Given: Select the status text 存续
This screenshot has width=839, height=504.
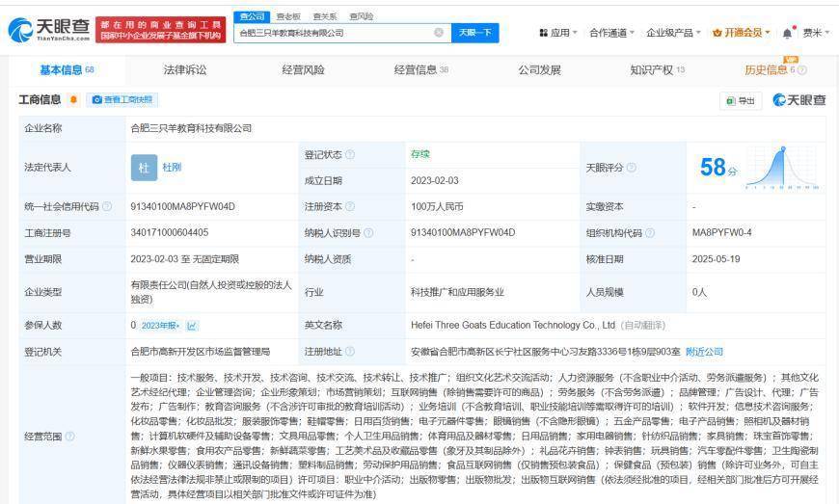Looking at the screenshot, I should coord(420,154).
